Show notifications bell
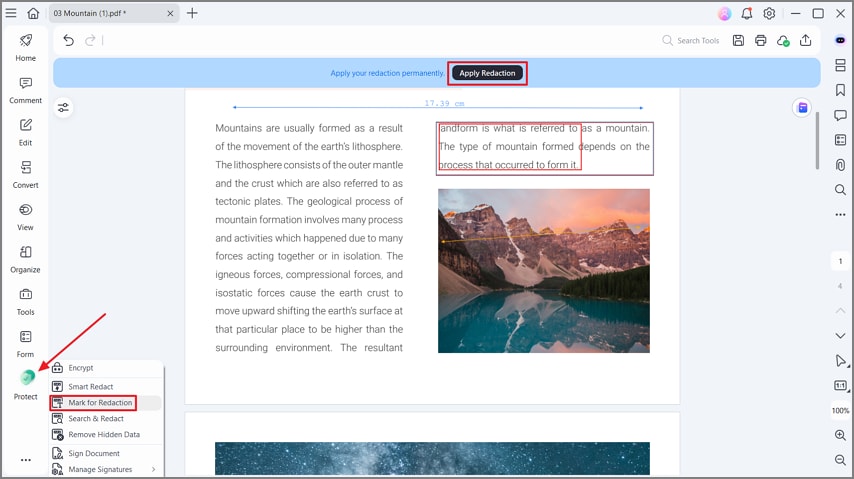 747,14
